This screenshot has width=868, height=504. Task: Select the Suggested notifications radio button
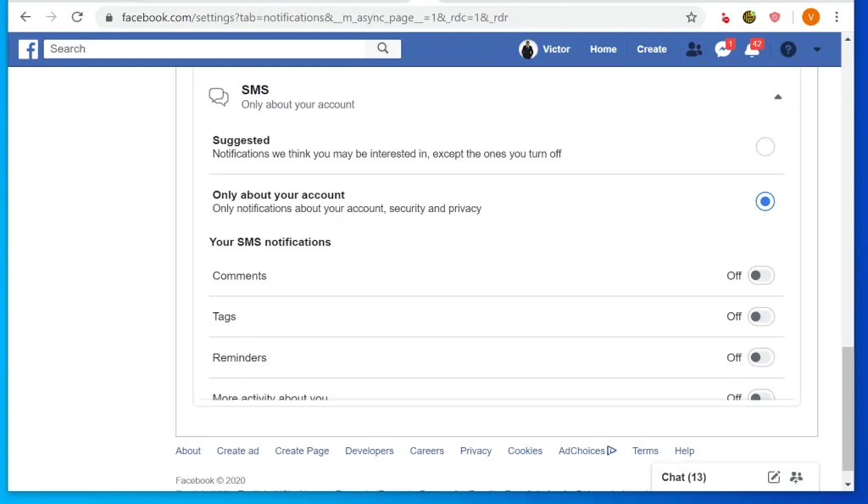(x=765, y=146)
